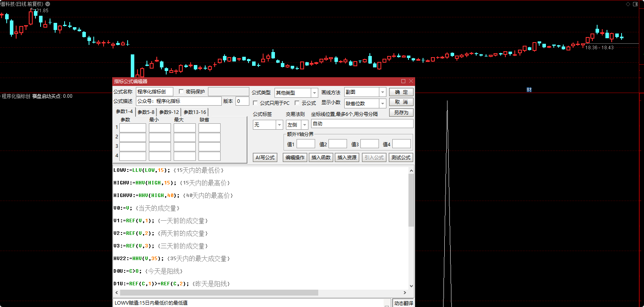644x307 pixels.
Task: Tick the 云公式 checkbox
Action: tap(297, 103)
